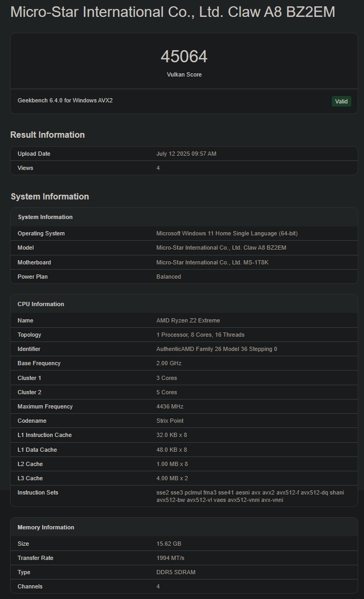Click the page title Claw A8 BZ2EM

click(173, 12)
